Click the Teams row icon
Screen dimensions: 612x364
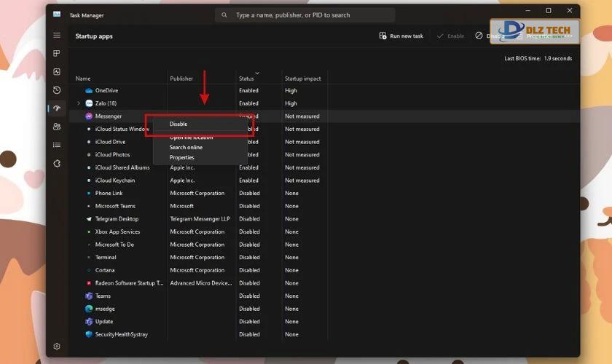tap(89, 296)
